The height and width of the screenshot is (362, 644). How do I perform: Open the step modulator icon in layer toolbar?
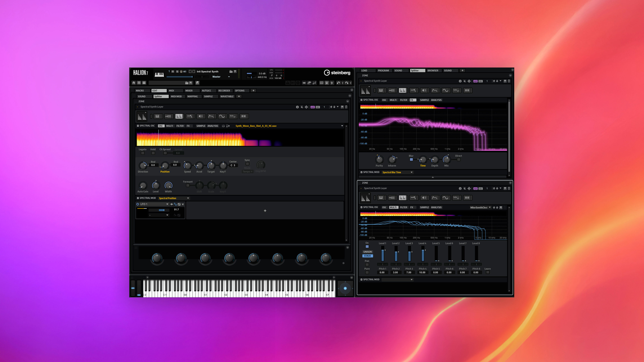pos(233,116)
